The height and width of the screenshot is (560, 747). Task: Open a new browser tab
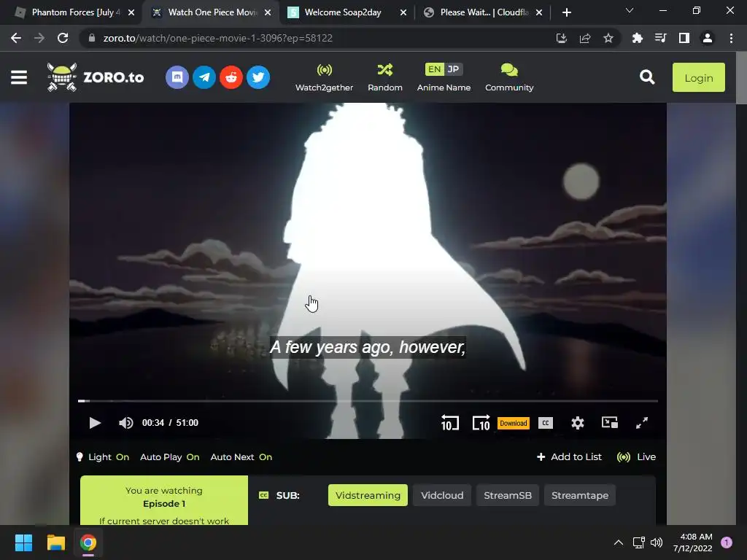pyautogui.click(x=566, y=12)
